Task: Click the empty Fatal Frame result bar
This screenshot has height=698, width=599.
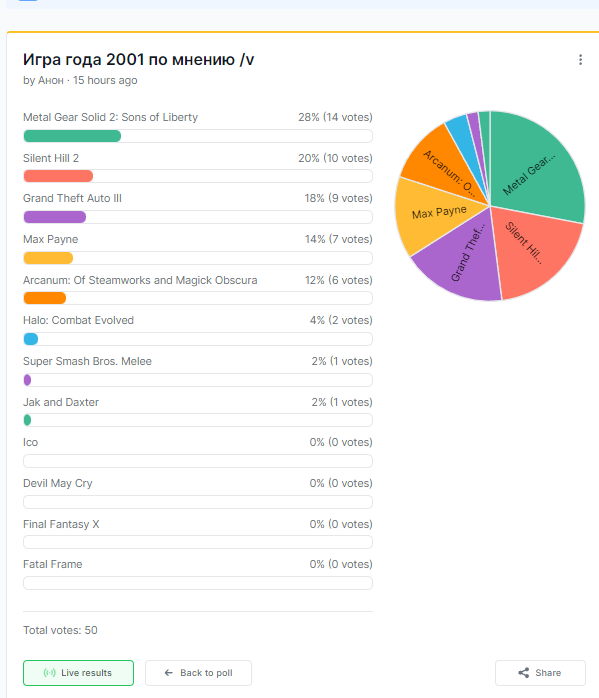Action: click(x=198, y=583)
